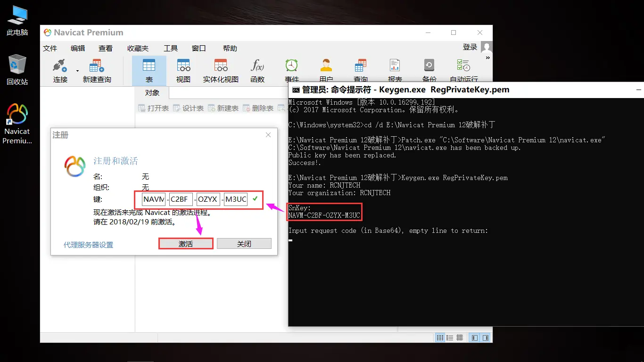The height and width of the screenshot is (362, 644).
Task: Open the 文件 menu
Action: (50, 48)
